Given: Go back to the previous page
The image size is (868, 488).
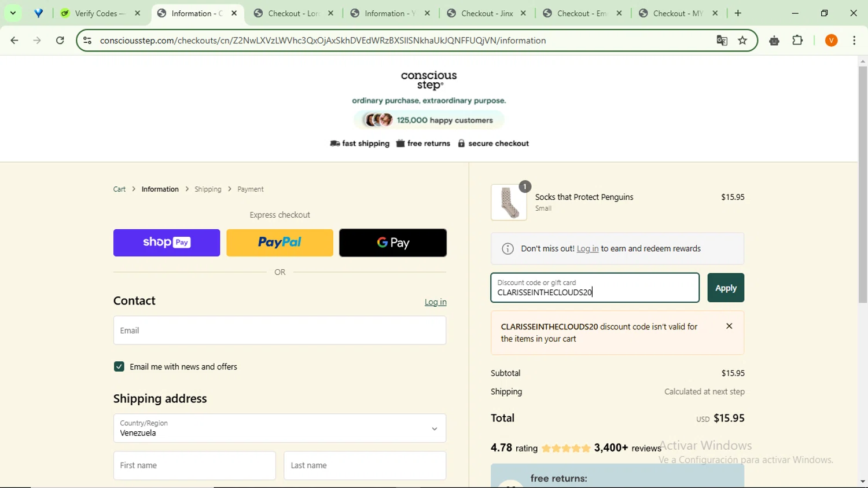Looking at the screenshot, I should coord(14,41).
